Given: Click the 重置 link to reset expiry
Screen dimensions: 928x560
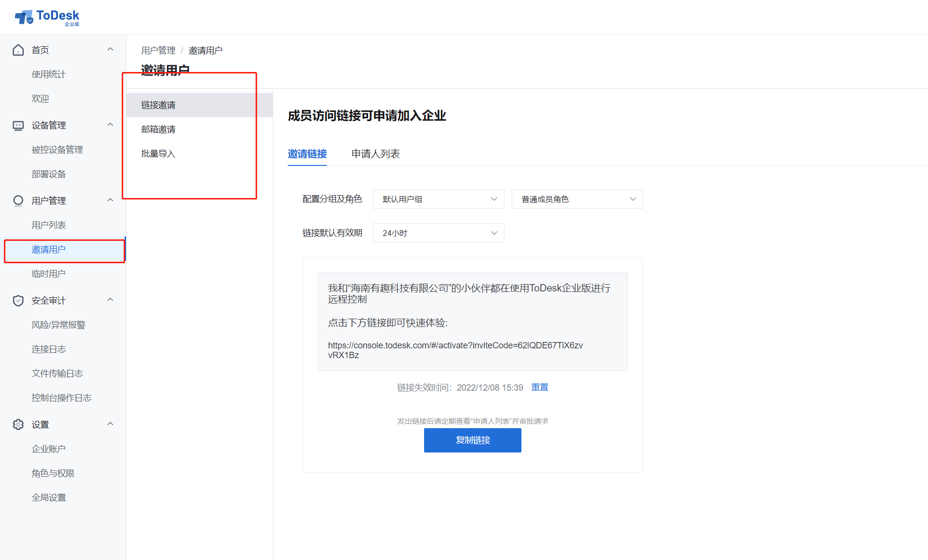Looking at the screenshot, I should (539, 387).
